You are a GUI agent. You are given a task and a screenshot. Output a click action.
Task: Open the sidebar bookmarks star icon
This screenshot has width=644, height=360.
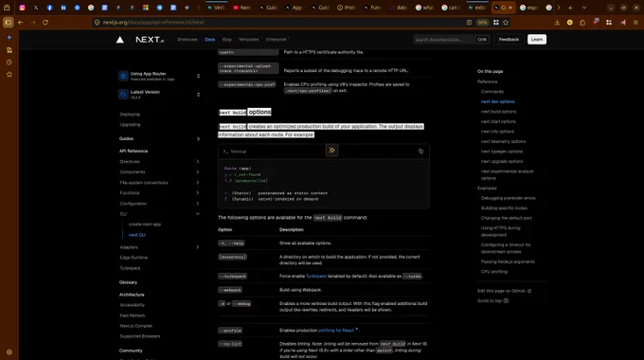coord(9,75)
